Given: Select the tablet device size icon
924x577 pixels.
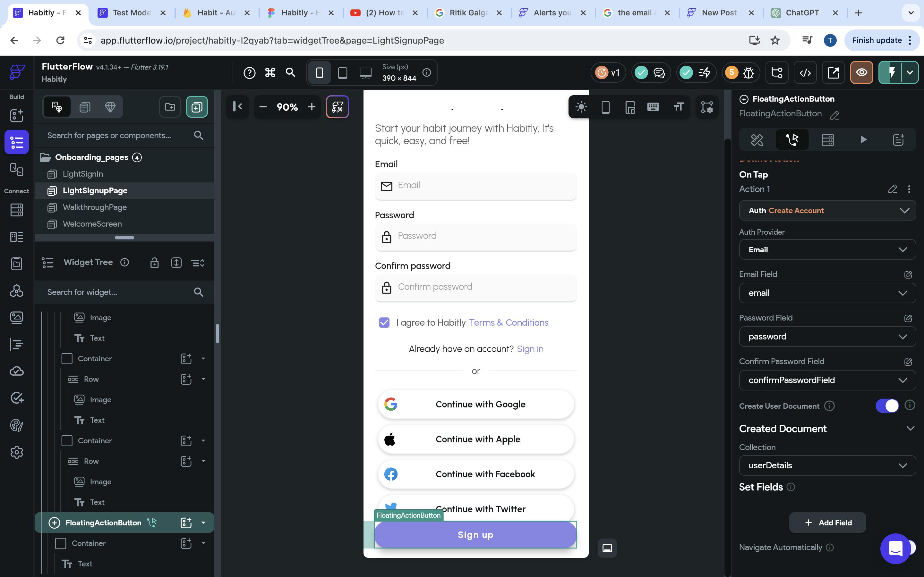Looking at the screenshot, I should (x=343, y=72).
